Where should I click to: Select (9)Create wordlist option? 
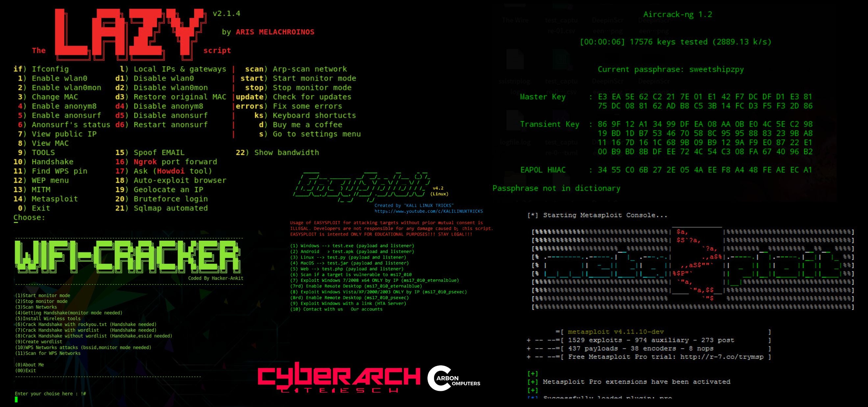click(x=38, y=342)
